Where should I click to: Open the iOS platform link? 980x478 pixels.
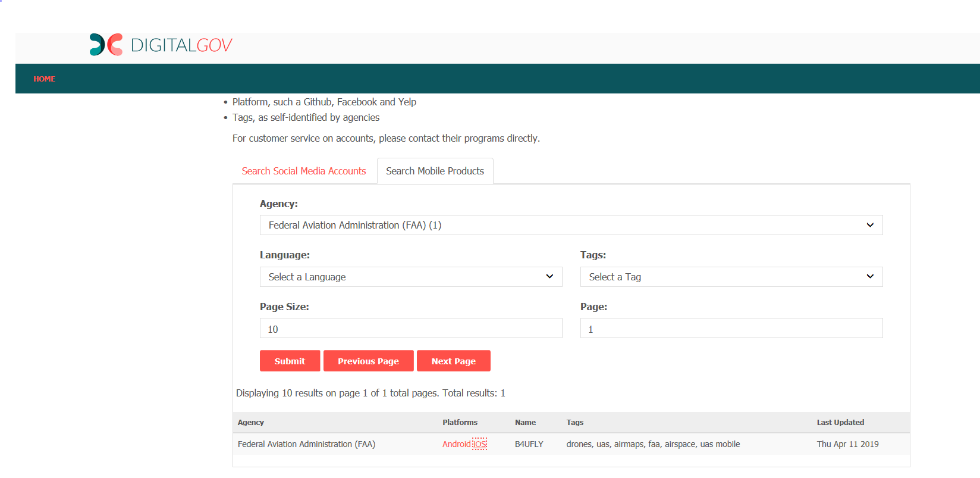tap(480, 444)
